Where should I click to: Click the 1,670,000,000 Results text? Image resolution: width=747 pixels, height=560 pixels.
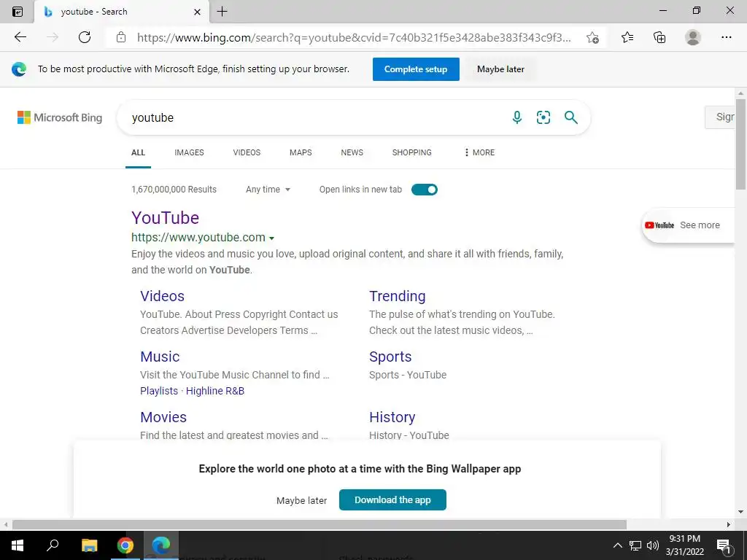pyautogui.click(x=174, y=190)
